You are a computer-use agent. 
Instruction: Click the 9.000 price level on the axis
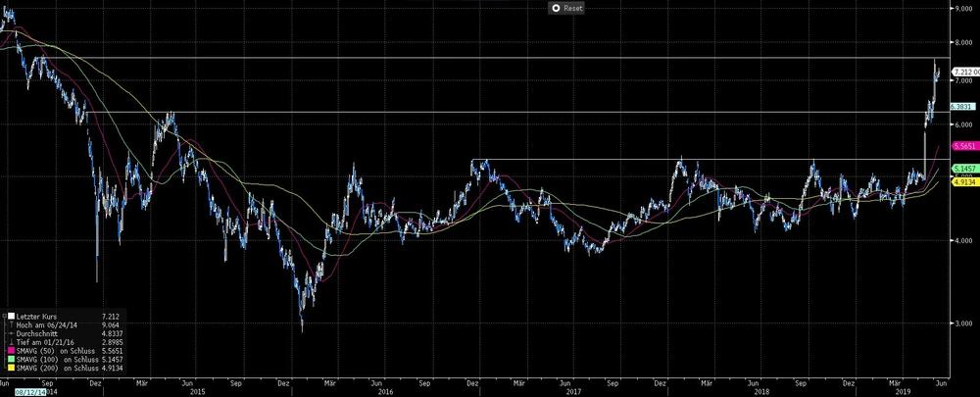(x=964, y=9)
